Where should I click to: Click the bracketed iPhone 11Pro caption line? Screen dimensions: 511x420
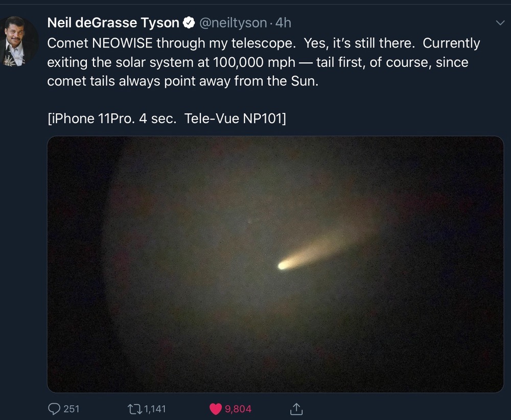[167, 119]
